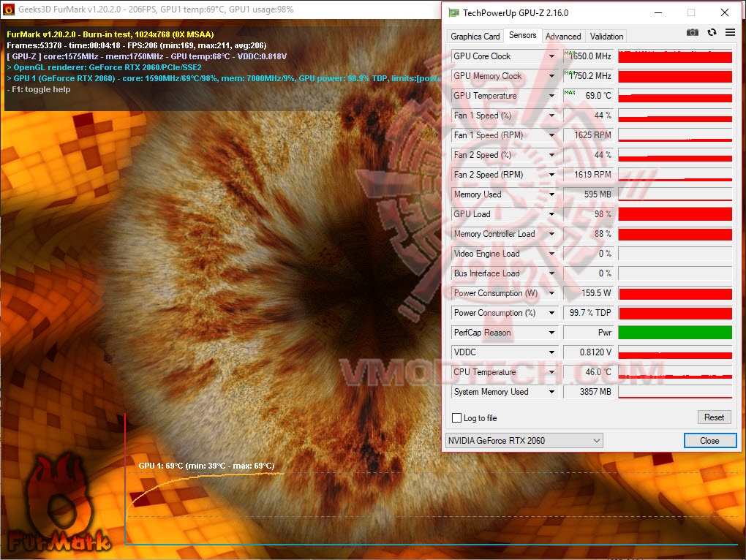The image size is (746, 560).
Task: Open the Fan 2 Speed (%) dropdown
Action: pos(552,155)
